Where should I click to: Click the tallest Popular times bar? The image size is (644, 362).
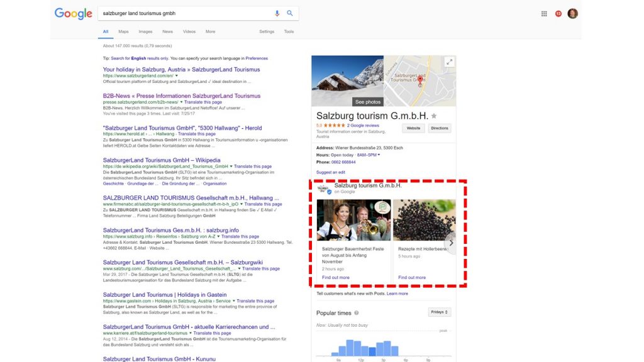pyautogui.click(x=350, y=348)
